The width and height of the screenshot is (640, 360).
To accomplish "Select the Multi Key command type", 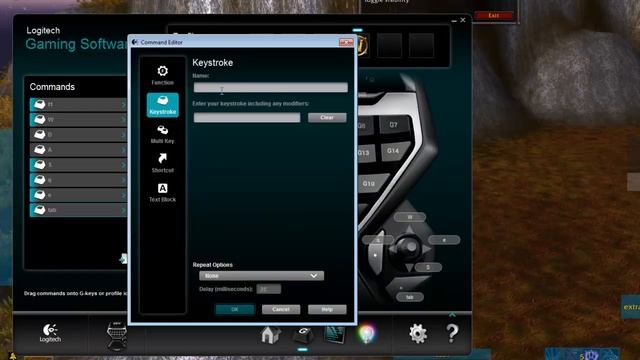I will pyautogui.click(x=162, y=134).
